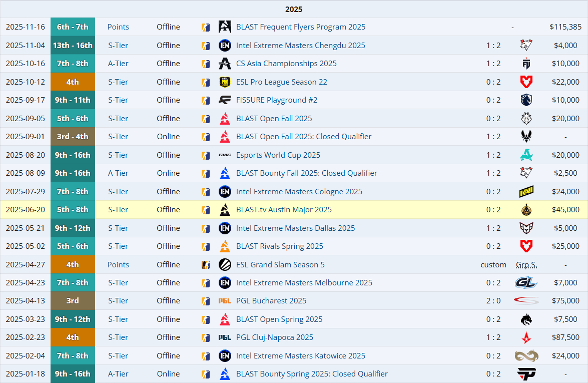This screenshot has width=588, height=383.
Task: Click the CS Asia Championships 2025 logo
Action: pos(225,64)
